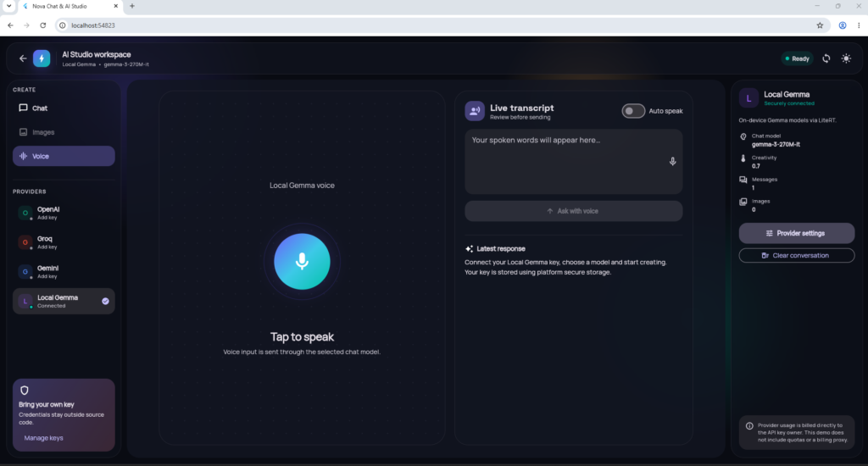Image resolution: width=868 pixels, height=466 pixels.
Task: Click the Chat model lightbulb icon
Action: pyautogui.click(x=743, y=136)
